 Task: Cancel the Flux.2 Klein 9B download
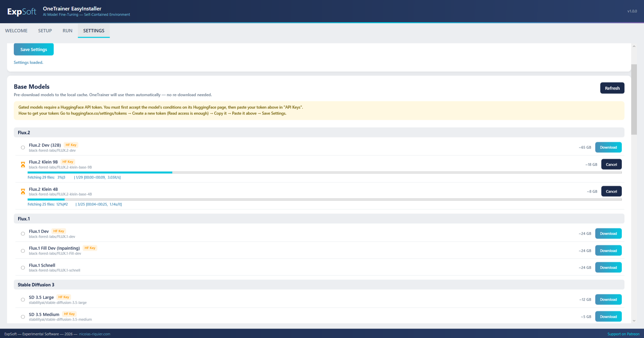611,165
